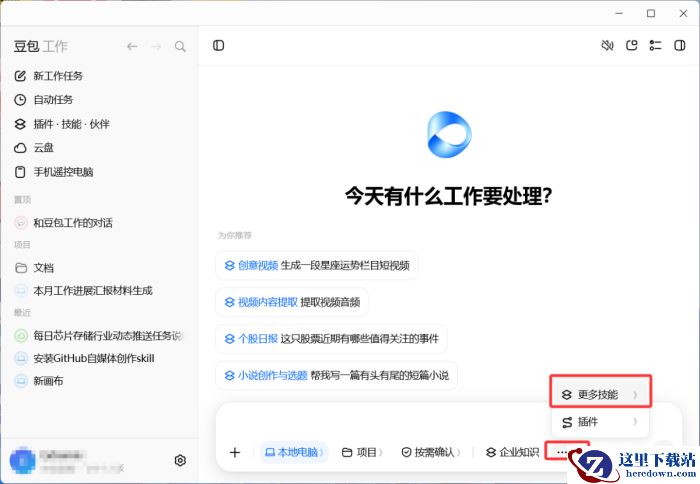Click the 置顶 section label
The image size is (700, 484).
pos(22,200)
